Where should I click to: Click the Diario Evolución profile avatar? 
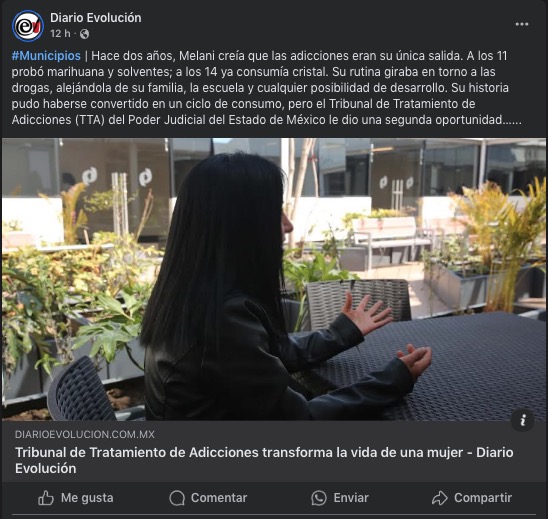click(x=28, y=26)
